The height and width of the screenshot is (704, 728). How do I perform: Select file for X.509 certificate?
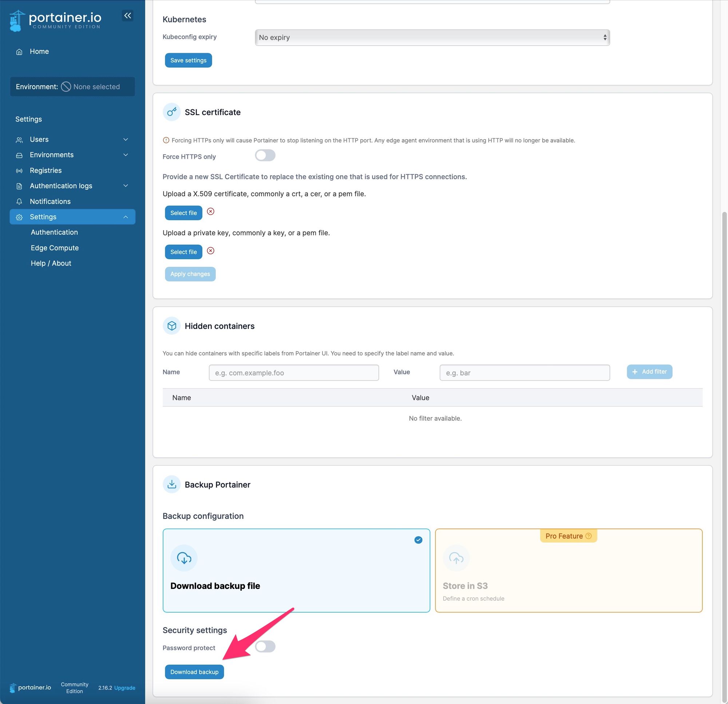[x=183, y=213]
